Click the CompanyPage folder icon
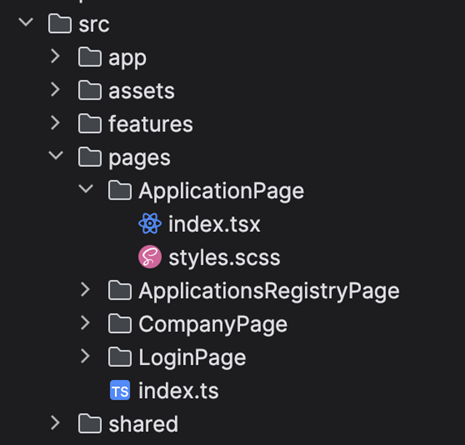Image resolution: width=465 pixels, height=445 pixels. click(x=120, y=324)
